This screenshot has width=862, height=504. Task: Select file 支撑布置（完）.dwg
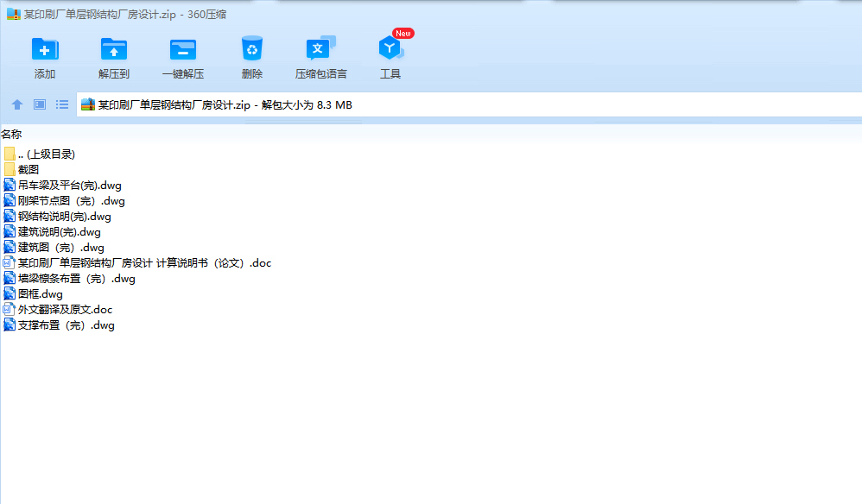tap(59, 325)
